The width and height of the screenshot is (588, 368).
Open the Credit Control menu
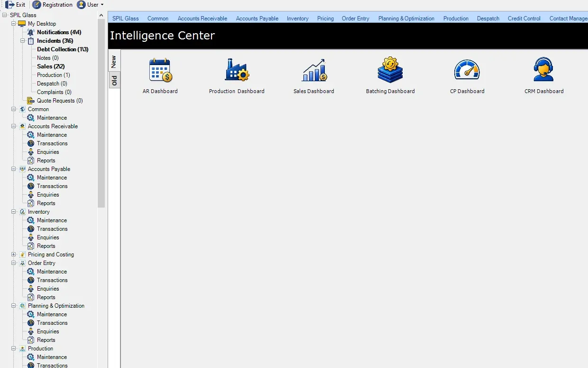[524, 19]
